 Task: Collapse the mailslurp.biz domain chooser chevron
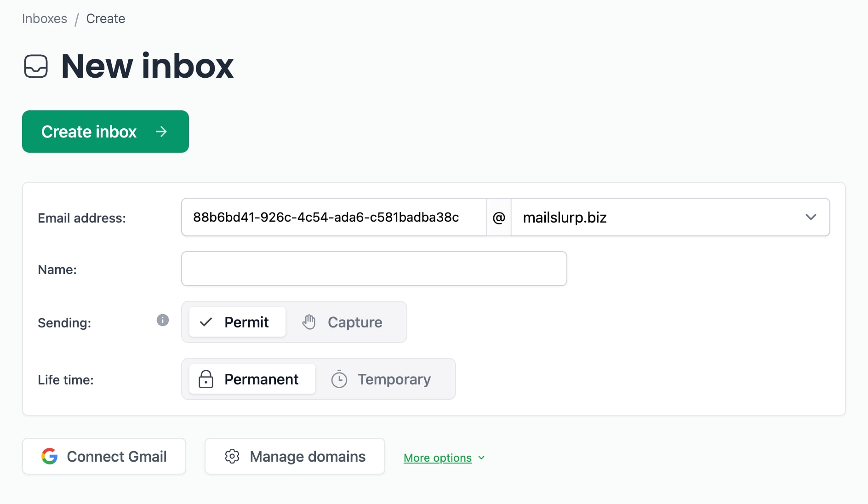pyautogui.click(x=811, y=217)
